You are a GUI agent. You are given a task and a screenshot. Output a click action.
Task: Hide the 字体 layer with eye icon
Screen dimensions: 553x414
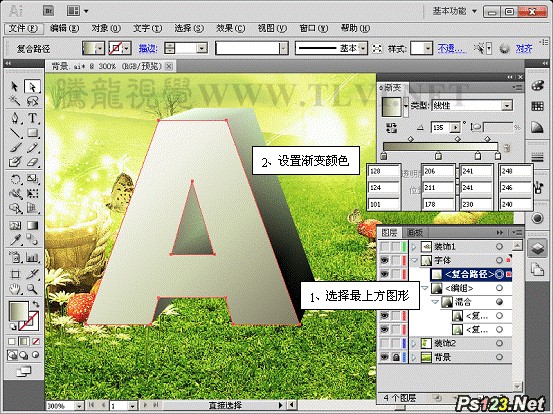click(384, 260)
